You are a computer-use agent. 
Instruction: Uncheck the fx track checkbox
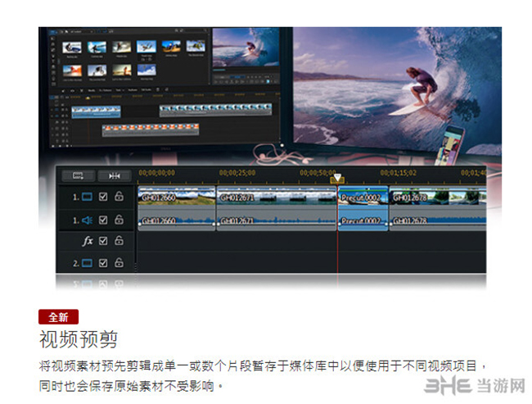tap(103, 241)
